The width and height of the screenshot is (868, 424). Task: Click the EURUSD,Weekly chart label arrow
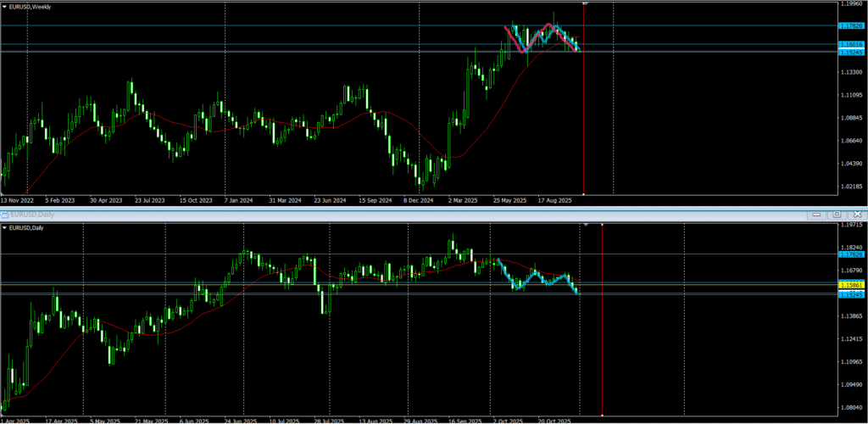pyautogui.click(x=4, y=5)
